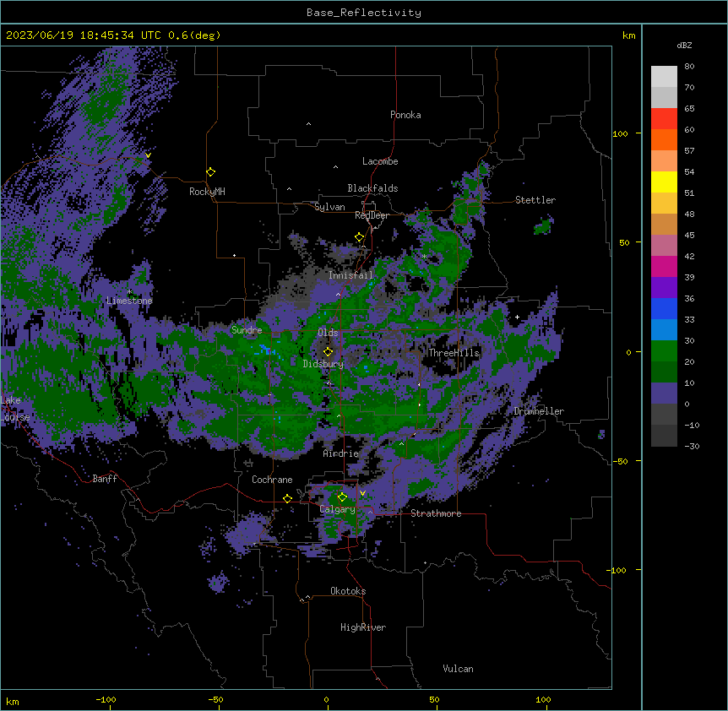This screenshot has width=728, height=711.
Task: Click the Calgary city label
Action: (x=337, y=509)
